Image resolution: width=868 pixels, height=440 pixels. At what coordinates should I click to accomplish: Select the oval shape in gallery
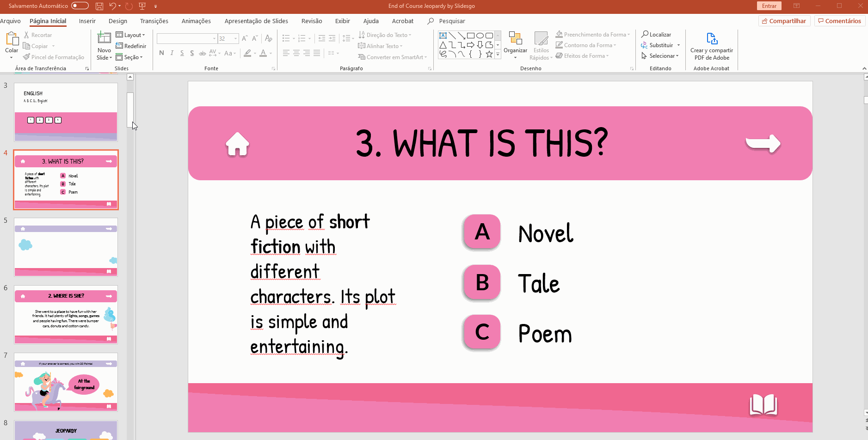480,36
